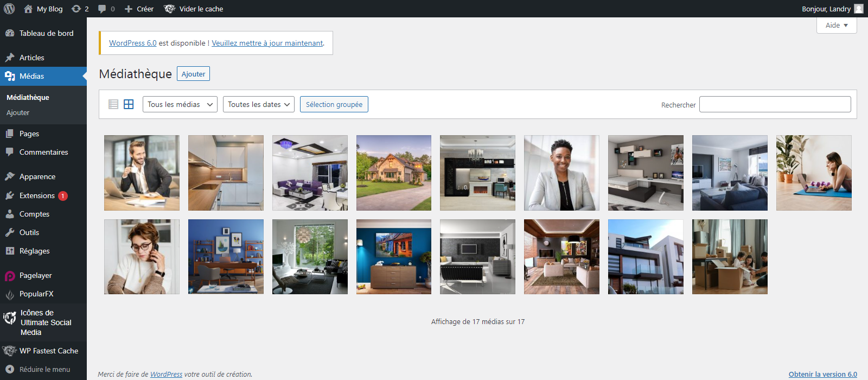Click the Extensions plug icon

10,195
